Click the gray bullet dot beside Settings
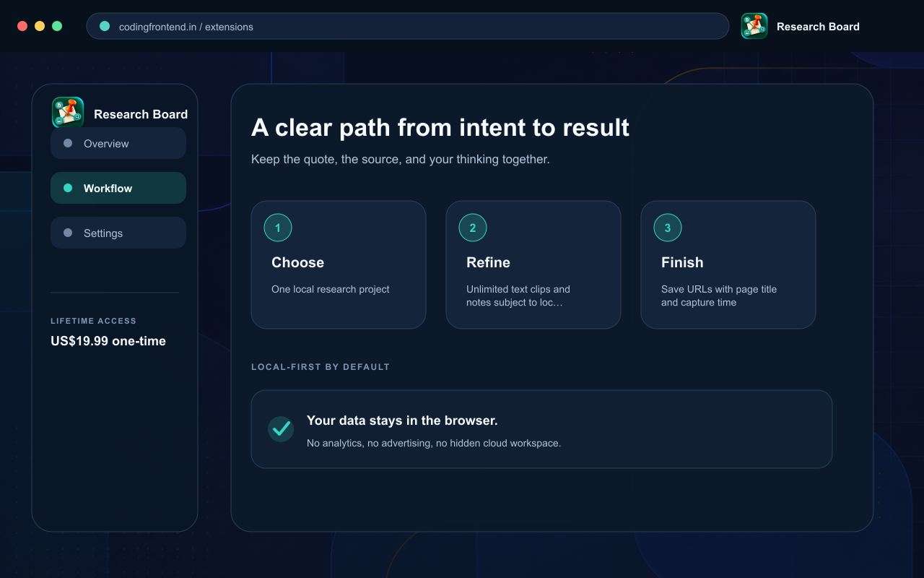924x578 pixels. coord(68,233)
